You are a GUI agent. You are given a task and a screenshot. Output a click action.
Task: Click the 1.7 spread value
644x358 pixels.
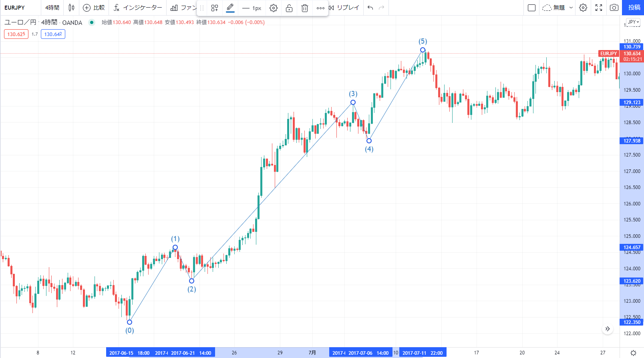(x=35, y=34)
